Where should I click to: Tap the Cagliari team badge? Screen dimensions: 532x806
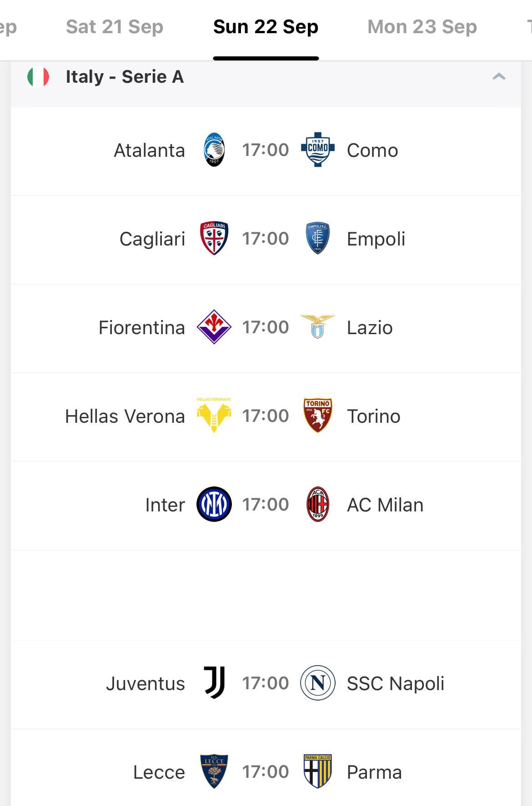214,238
